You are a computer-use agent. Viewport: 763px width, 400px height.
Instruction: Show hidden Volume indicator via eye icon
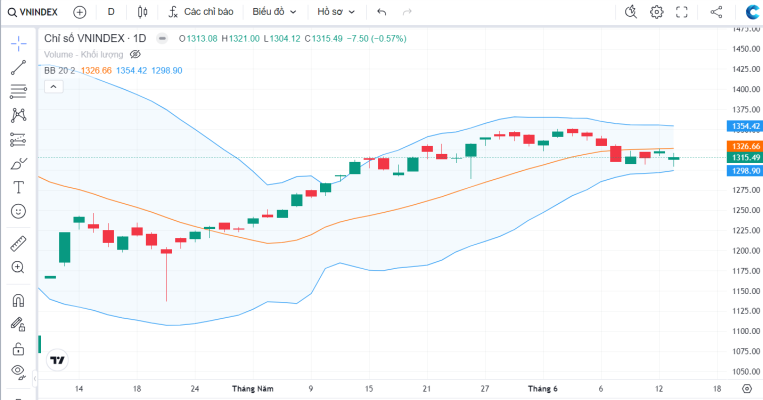135,55
